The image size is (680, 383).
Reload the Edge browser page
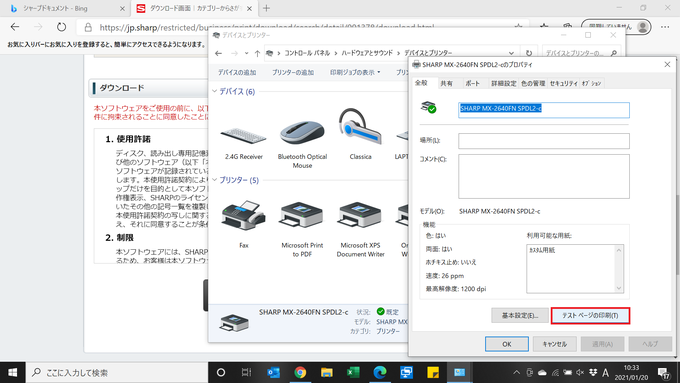pos(61,27)
